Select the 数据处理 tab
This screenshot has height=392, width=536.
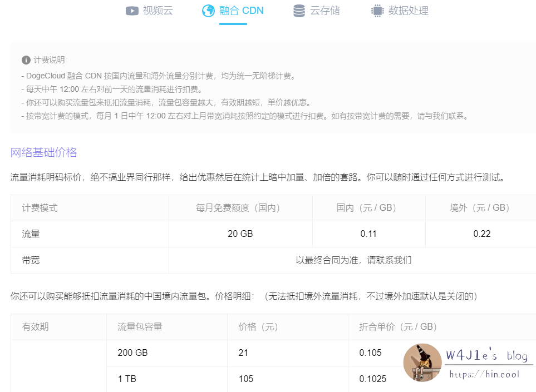tap(400, 11)
